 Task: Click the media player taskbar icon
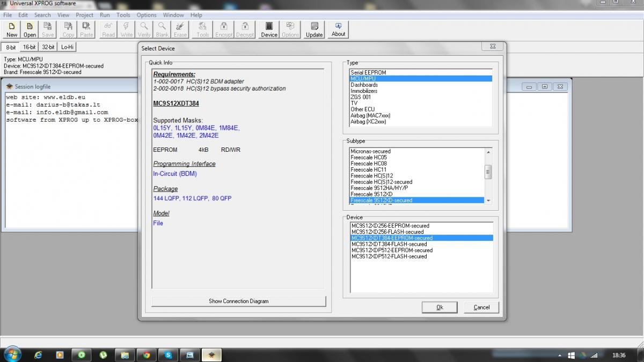click(60, 355)
